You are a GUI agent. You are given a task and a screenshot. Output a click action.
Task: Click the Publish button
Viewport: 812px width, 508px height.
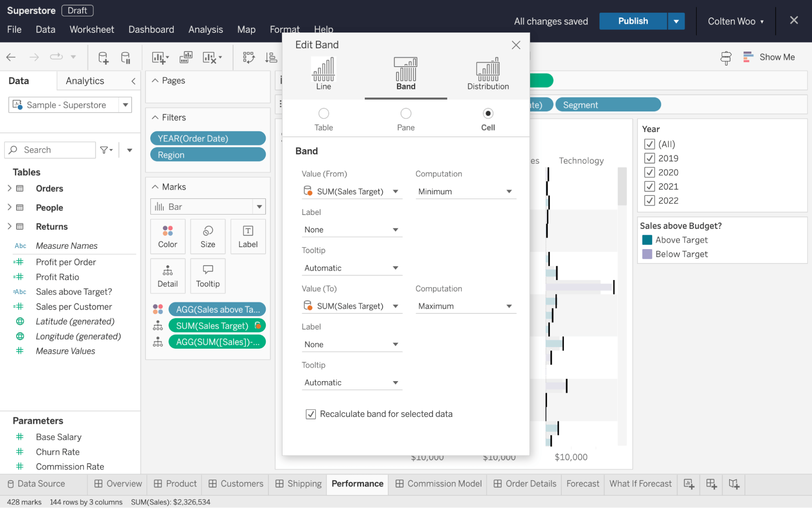(x=633, y=21)
